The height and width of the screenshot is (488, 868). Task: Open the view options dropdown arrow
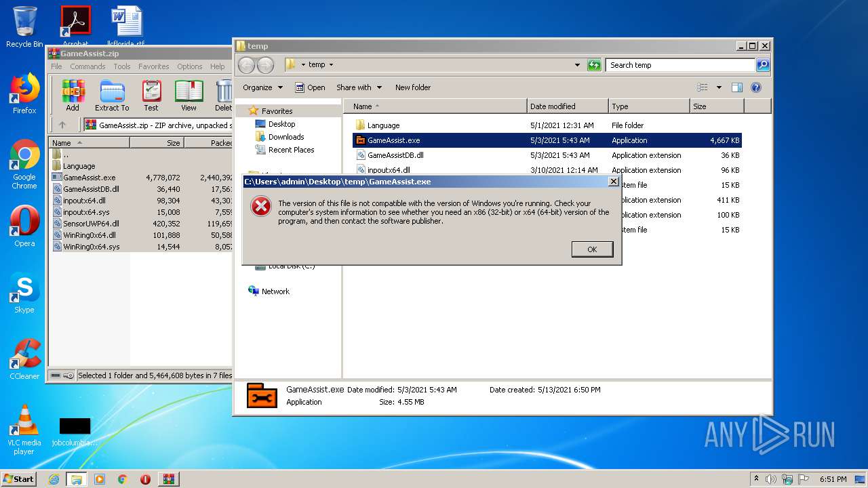[x=719, y=87]
